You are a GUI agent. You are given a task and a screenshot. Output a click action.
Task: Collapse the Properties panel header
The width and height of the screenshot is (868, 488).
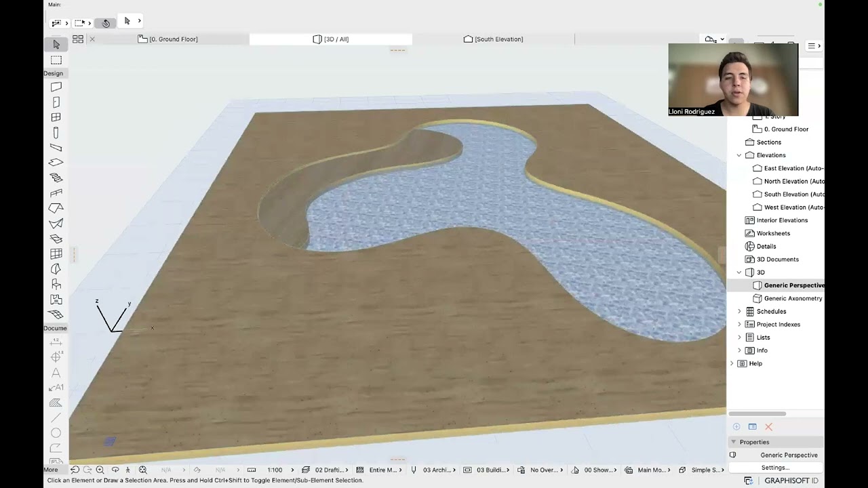tap(733, 442)
